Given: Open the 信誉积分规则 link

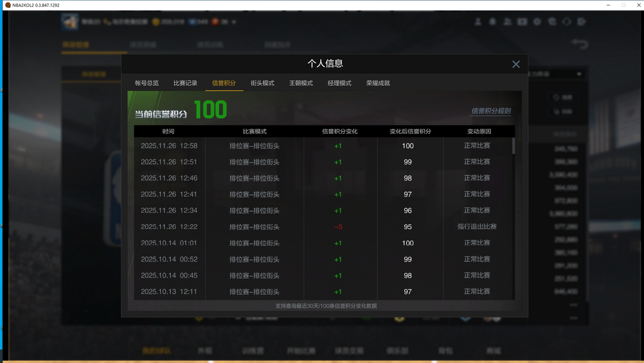Looking at the screenshot, I should click(491, 111).
